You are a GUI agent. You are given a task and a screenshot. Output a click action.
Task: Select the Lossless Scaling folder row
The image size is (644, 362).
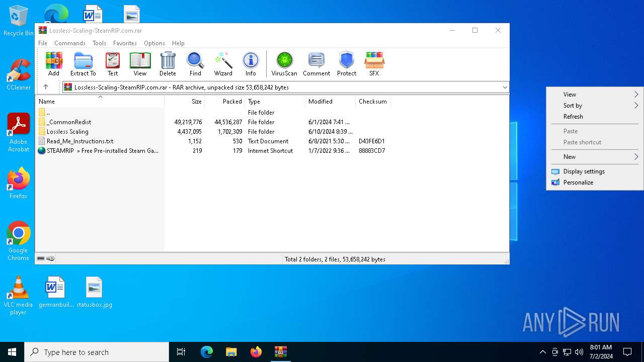tap(213, 131)
